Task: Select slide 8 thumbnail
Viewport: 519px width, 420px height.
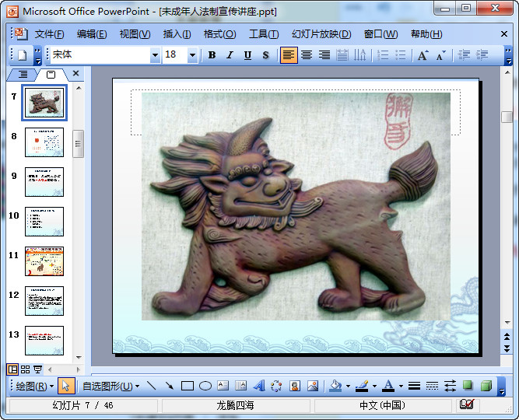Action: (44, 142)
